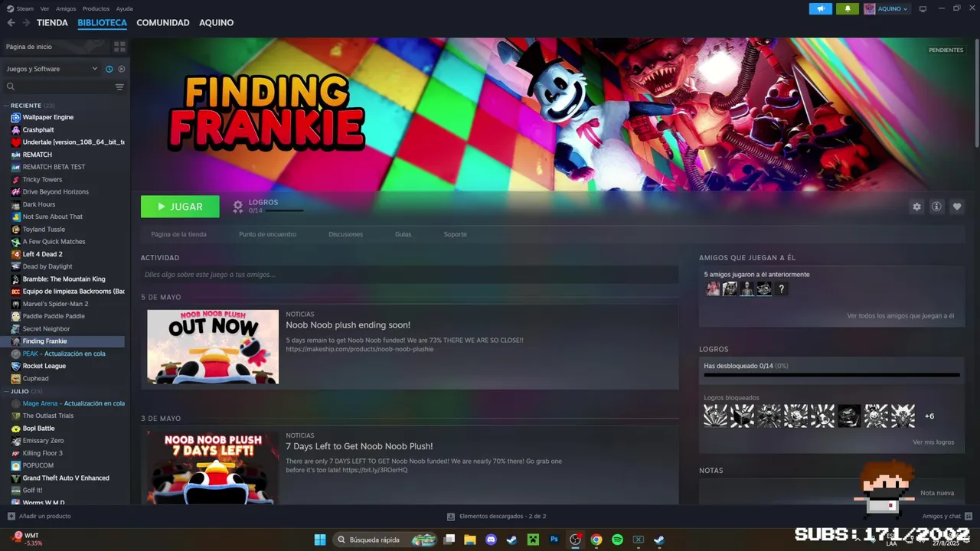
Task: Show game info icon
Action: [x=936, y=207]
